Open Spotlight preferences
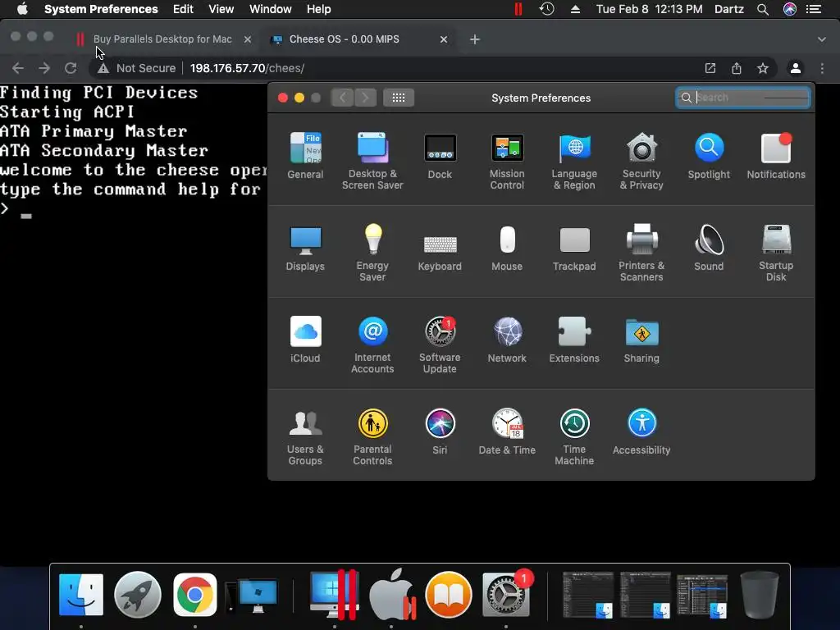The image size is (840, 630). (709, 155)
